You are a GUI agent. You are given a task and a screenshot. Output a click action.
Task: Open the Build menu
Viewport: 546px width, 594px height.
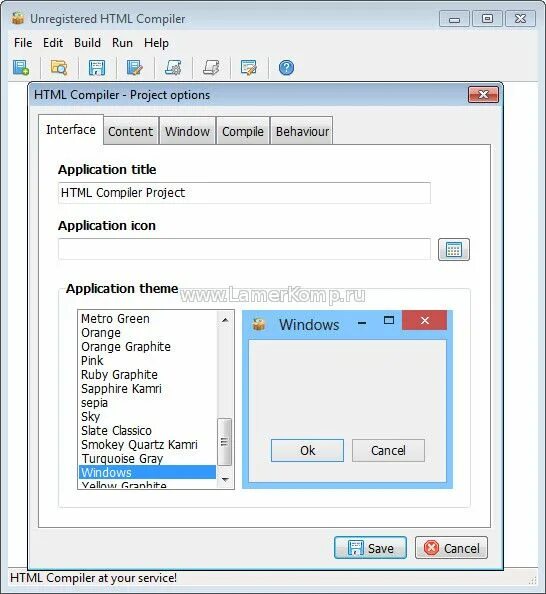pyautogui.click(x=88, y=43)
